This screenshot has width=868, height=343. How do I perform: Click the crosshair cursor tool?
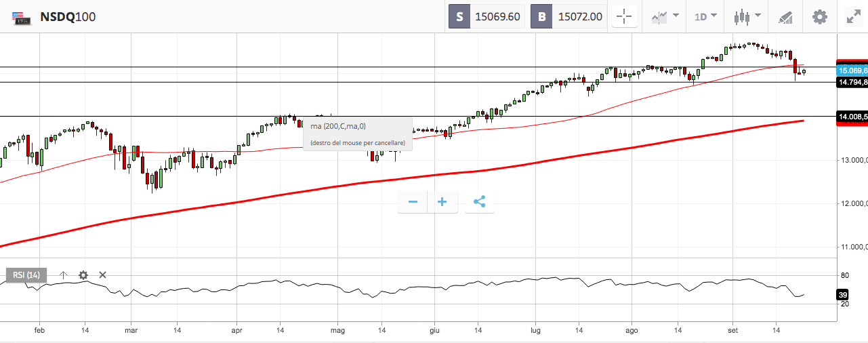pyautogui.click(x=625, y=16)
